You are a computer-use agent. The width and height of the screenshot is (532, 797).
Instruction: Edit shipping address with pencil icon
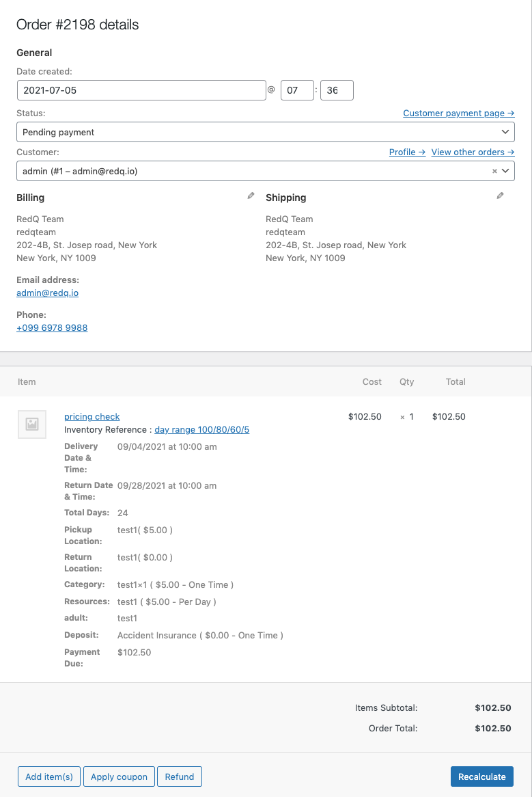click(x=500, y=196)
